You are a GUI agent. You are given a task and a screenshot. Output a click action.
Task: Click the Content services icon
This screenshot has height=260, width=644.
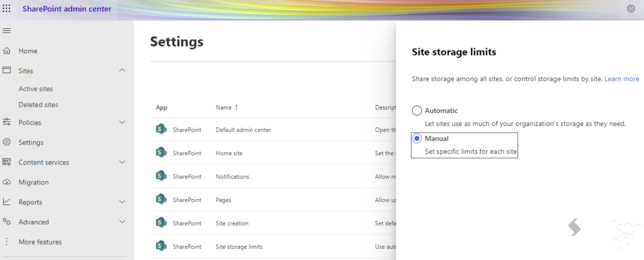(x=6, y=162)
